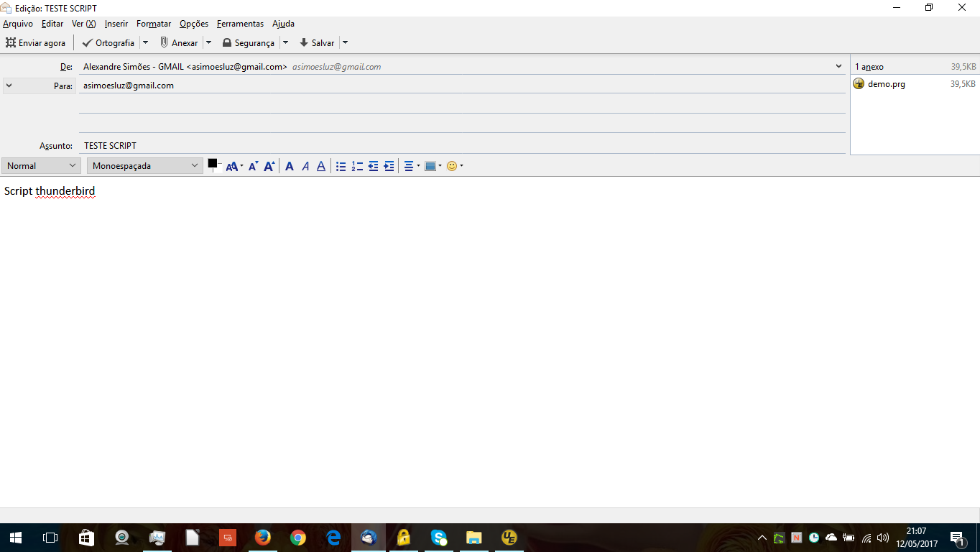Open the Inserir menu
Image resolution: width=980 pixels, height=552 pixels.
[116, 24]
